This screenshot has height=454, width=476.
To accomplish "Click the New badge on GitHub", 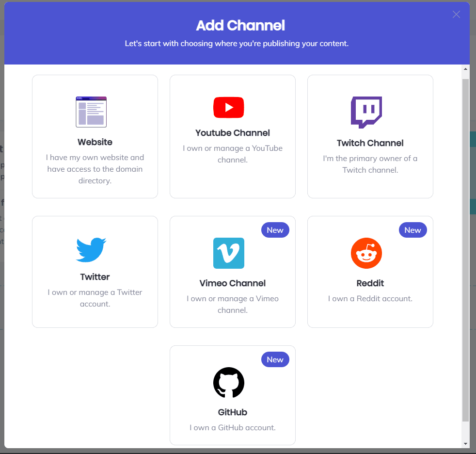I will pos(275,359).
